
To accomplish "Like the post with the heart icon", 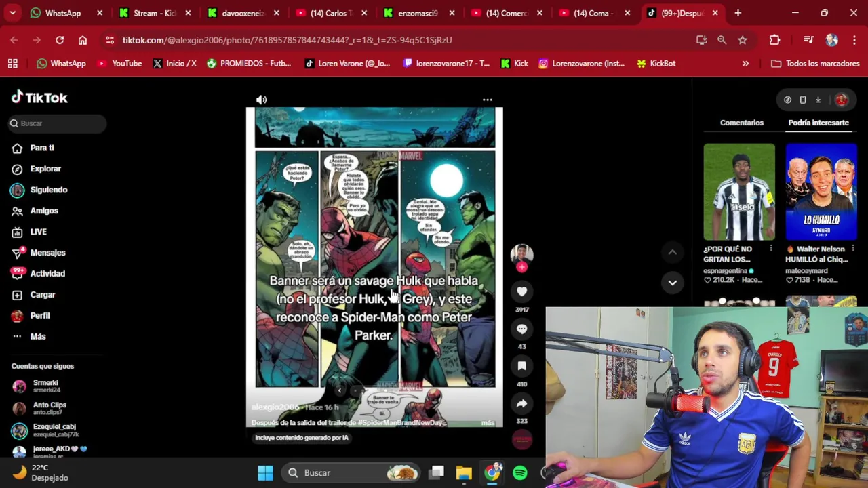I will [x=521, y=291].
